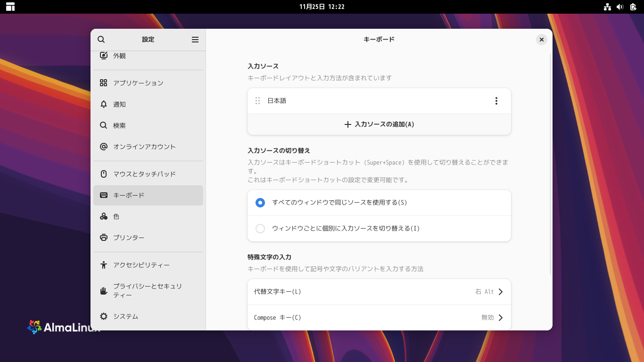Select ウィンドウごとに個別に入力ソースを切り替える radio button
The height and width of the screenshot is (362, 644).
tap(260, 229)
